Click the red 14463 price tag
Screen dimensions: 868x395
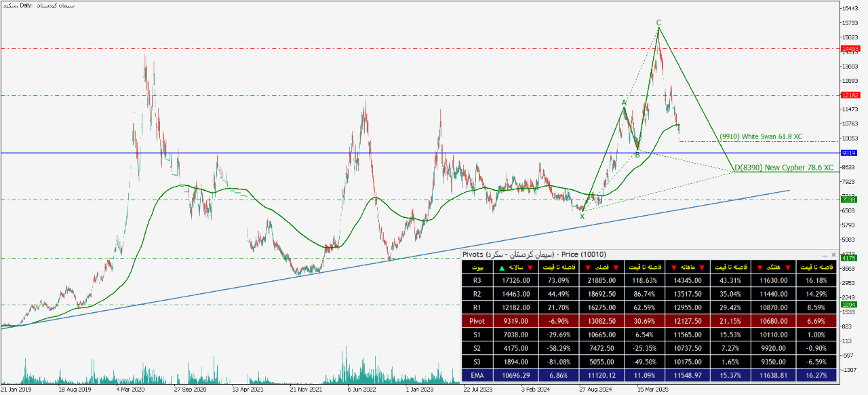coord(850,49)
